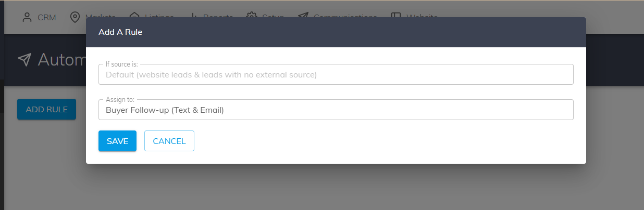
Task: Click the Listings house icon
Action: click(134, 16)
